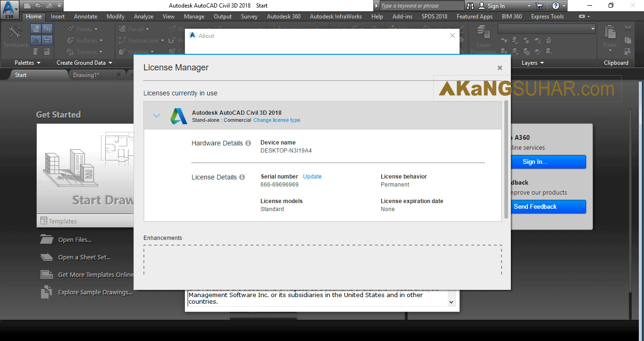Open the Templates dropdown bar
644x341 pixels.
(85, 221)
